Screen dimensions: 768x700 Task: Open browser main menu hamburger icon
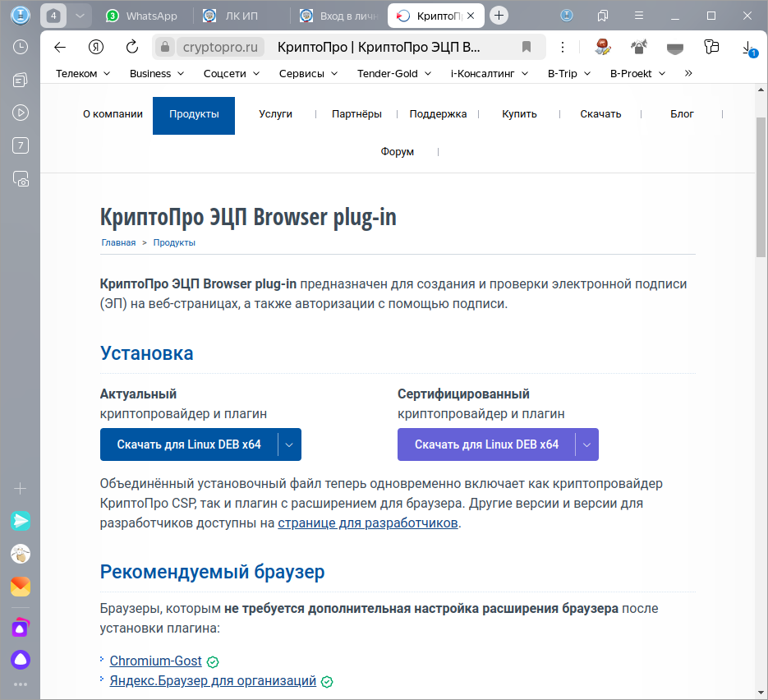coord(639,16)
